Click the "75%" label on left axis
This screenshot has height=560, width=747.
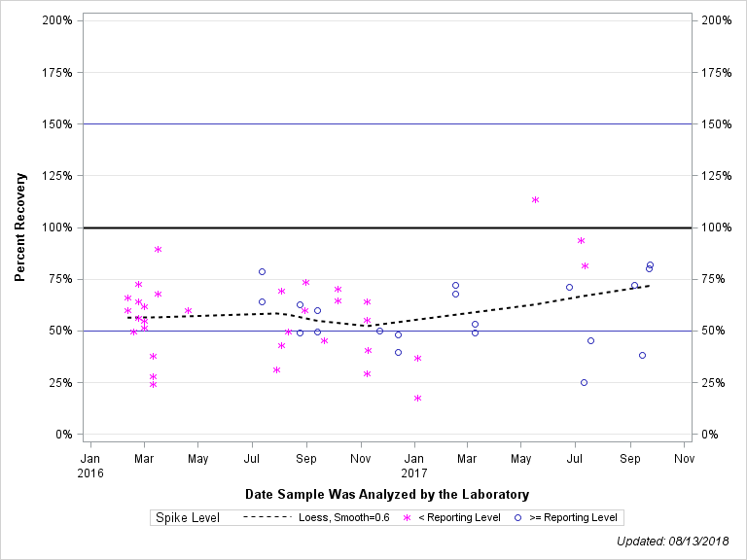60,279
